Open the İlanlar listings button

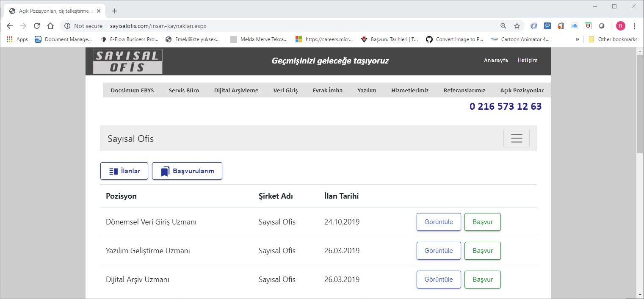point(124,171)
